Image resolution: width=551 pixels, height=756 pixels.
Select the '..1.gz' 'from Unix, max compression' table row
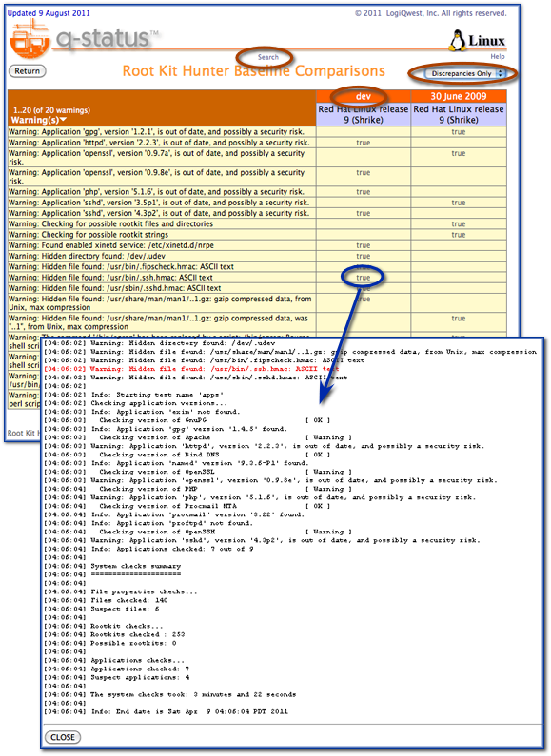pyautogui.click(x=257, y=302)
